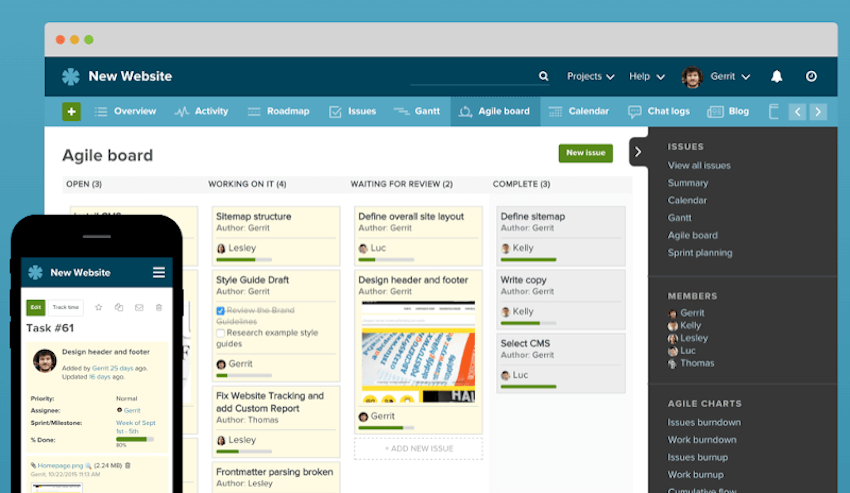This screenshot has width=850, height=493.
Task: Click magnifier icon next to Homepage.png
Action: pos(88,465)
